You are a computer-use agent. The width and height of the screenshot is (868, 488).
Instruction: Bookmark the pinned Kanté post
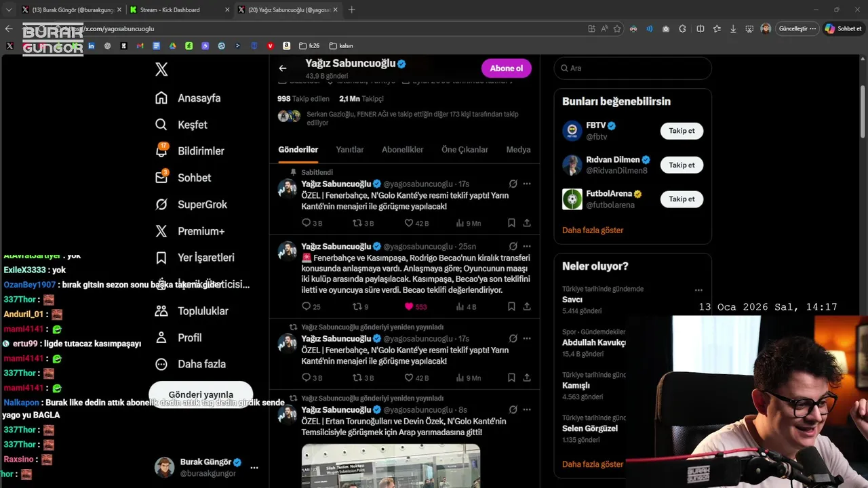pos(511,223)
